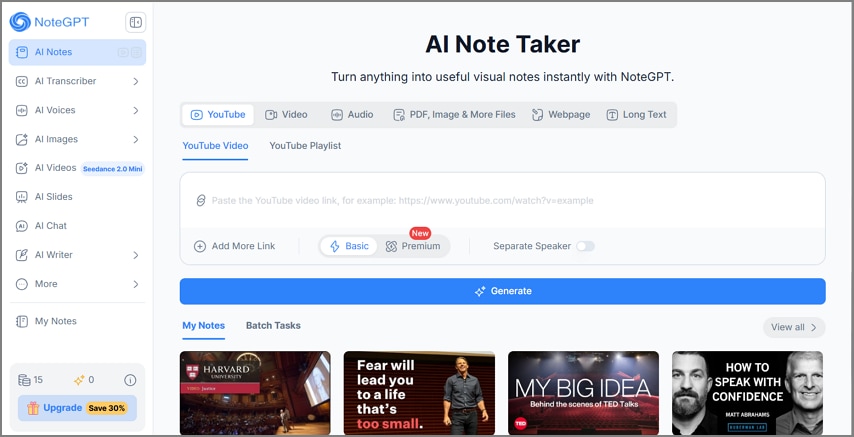Expand the AI Writer submenu chevron

click(136, 255)
